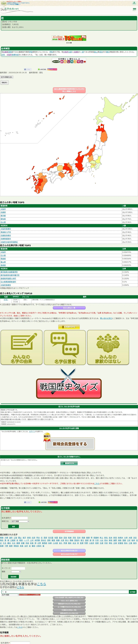Click the 情報求む button
The width and height of the screenshot is (138, 644).
[x=4, y=83]
